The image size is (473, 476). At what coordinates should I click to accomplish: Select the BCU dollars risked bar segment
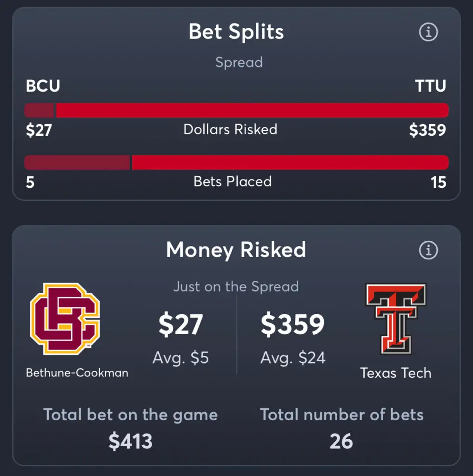coord(39,110)
